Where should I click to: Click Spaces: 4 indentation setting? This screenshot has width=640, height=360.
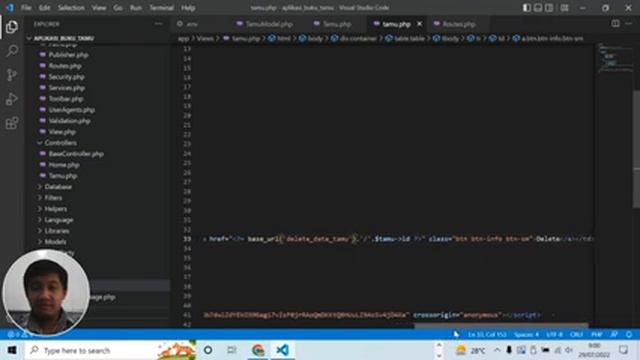(526, 334)
